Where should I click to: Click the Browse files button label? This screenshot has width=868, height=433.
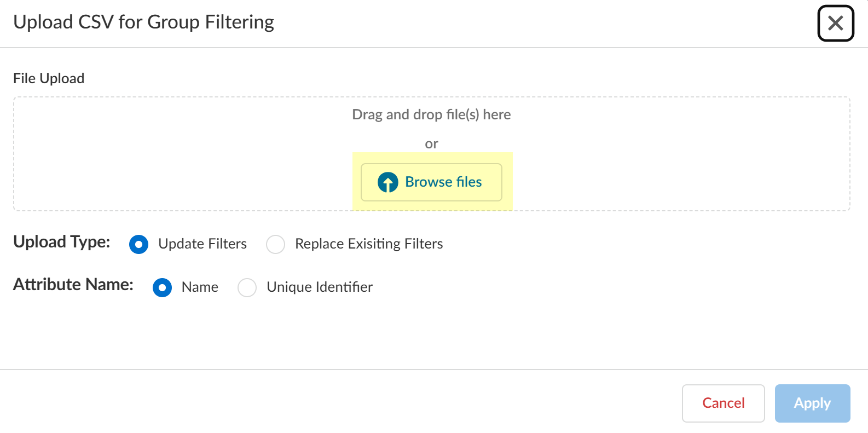(x=443, y=182)
